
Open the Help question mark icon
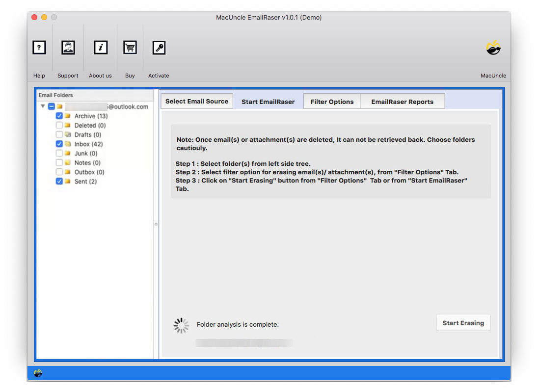click(39, 47)
